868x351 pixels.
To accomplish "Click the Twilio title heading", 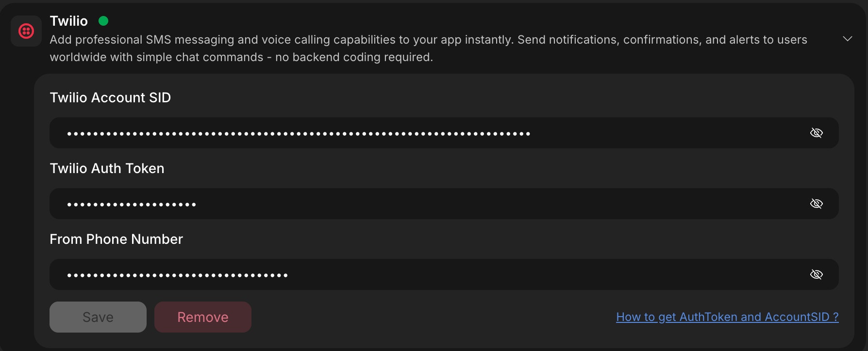I will coord(68,21).
